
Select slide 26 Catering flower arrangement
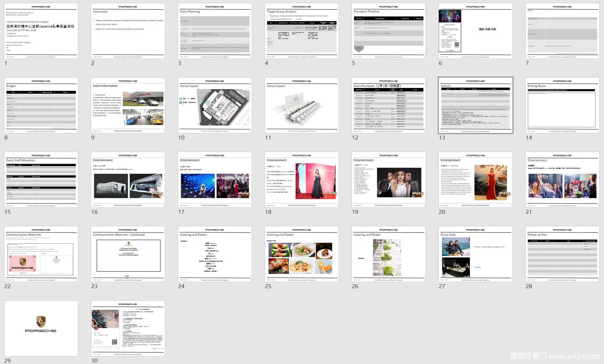coord(389,254)
